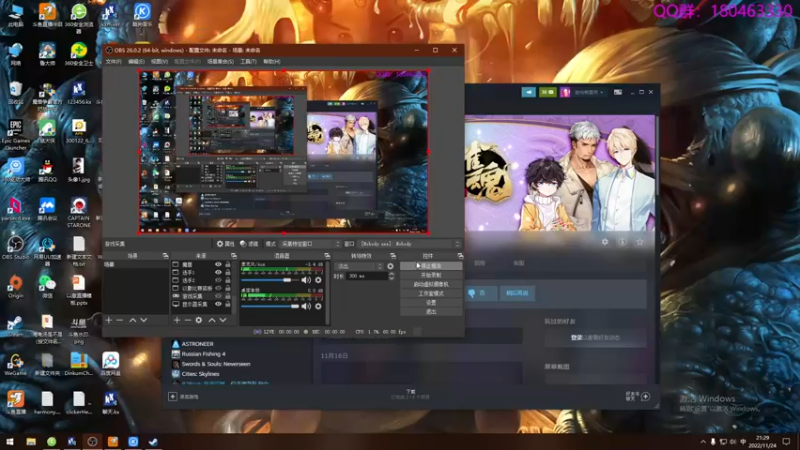Move the scene up with the arrow
Screen dimensions: 800x450
[x=132, y=320]
